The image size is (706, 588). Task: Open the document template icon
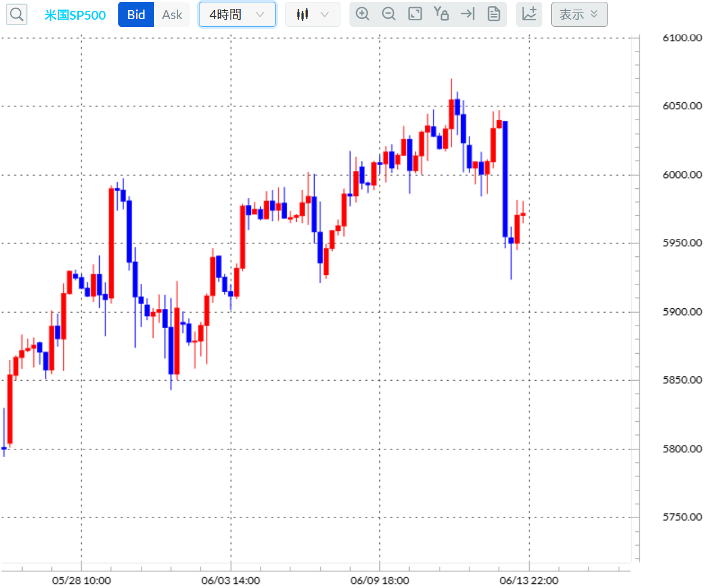[494, 14]
